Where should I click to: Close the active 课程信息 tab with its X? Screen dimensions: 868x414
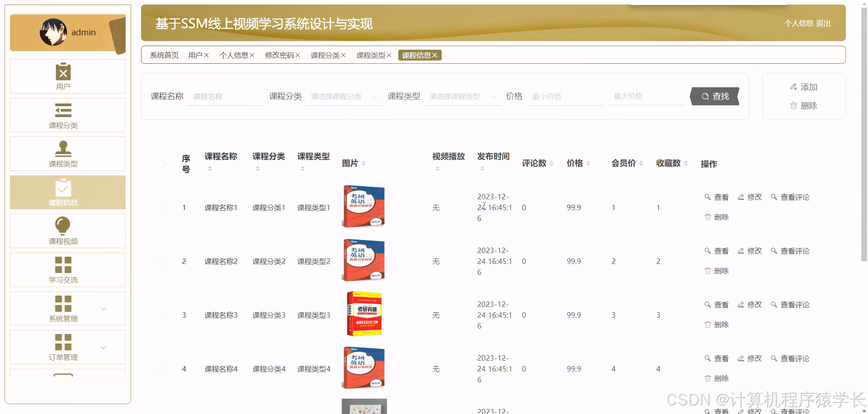pos(434,55)
